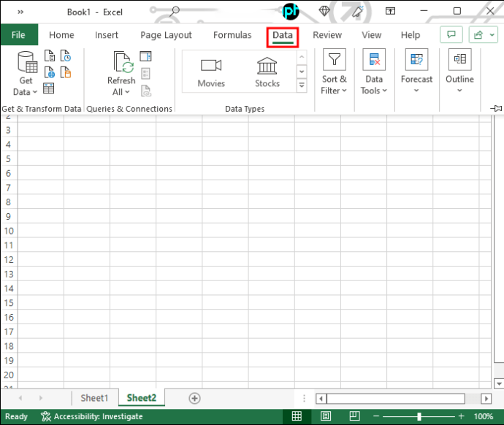Click the Sort & Filter funnel icon
504x425 pixels.
point(335,59)
